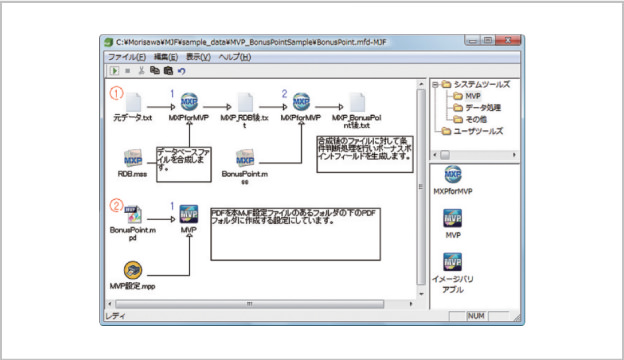Open the ファイル(F) menu
This screenshot has width=624, height=360.
point(127,57)
